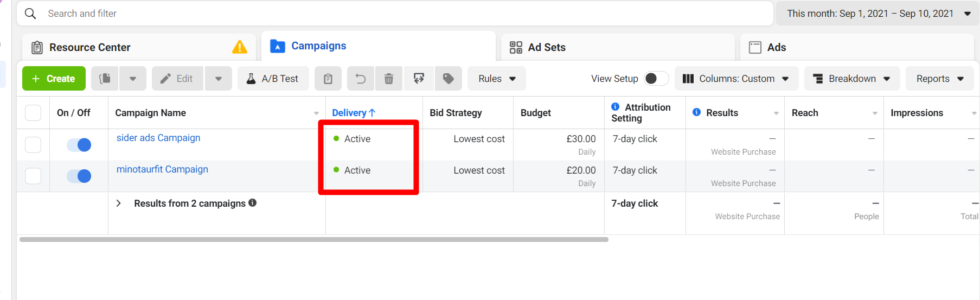Click the undo arrow icon
980x300 pixels.
(360, 79)
